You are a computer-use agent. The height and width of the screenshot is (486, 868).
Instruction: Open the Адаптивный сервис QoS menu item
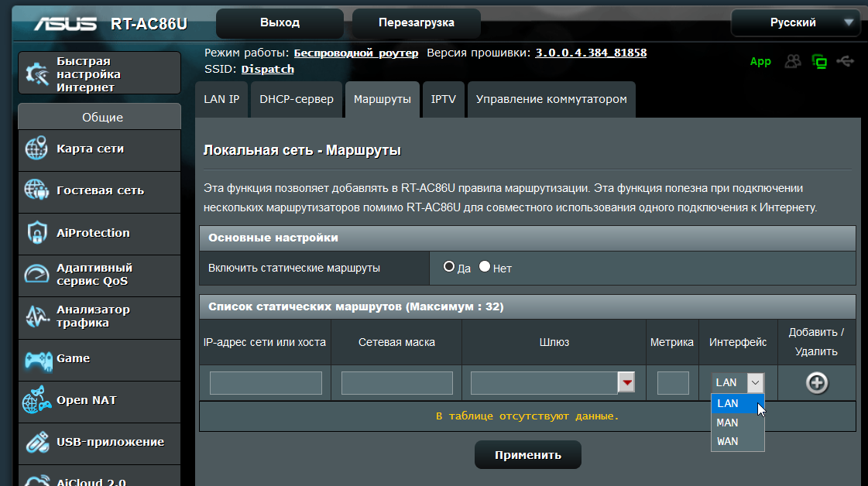click(x=100, y=276)
